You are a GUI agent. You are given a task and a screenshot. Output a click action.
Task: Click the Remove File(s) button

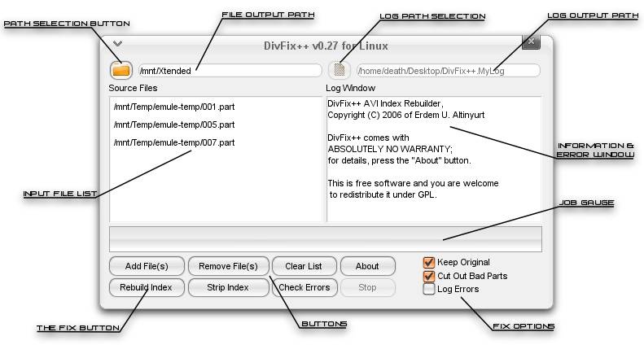(228, 266)
